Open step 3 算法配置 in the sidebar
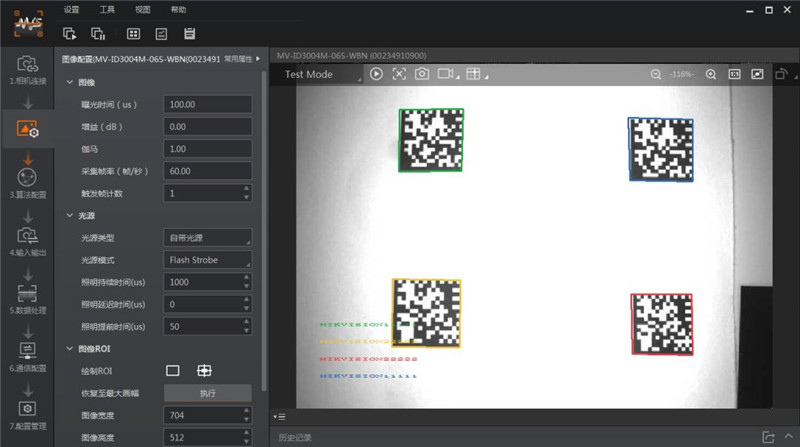This screenshot has height=447, width=800. tap(27, 182)
